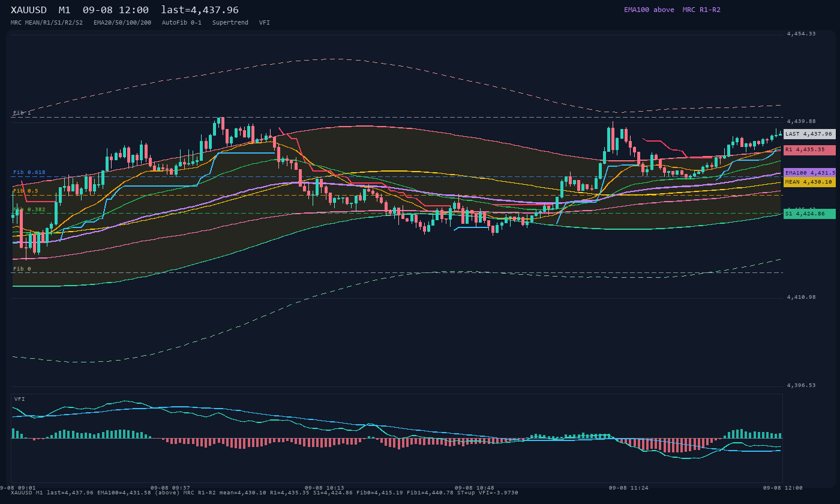
Task: Click the Fib 1 level label
Action: point(22,113)
